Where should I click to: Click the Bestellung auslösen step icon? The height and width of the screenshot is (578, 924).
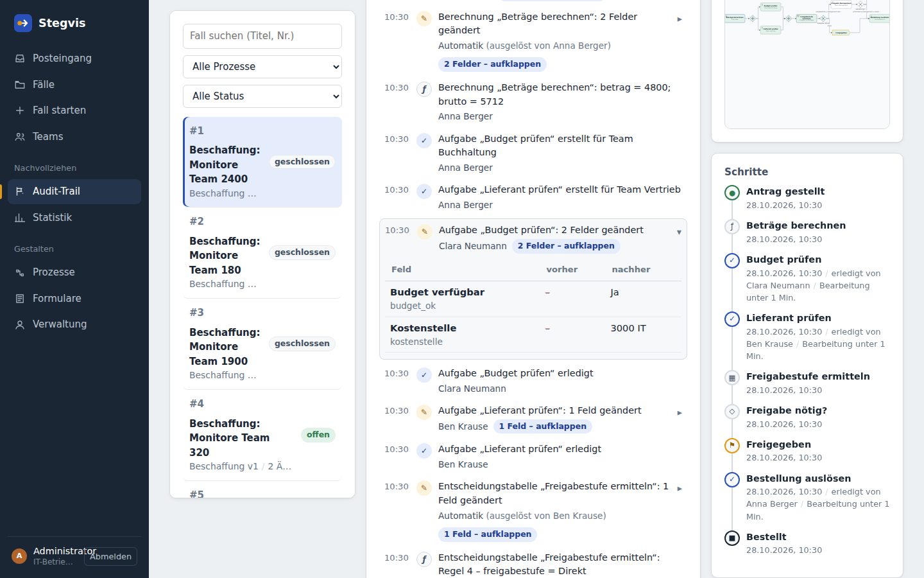(x=732, y=479)
